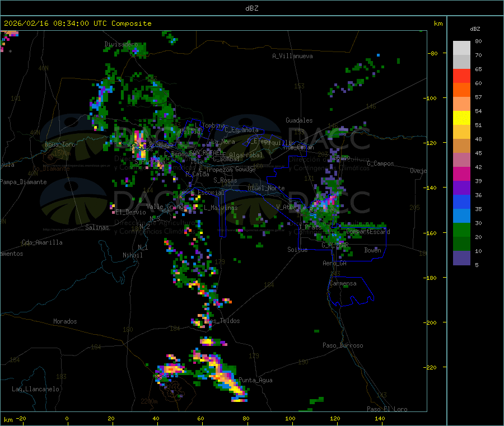
Task: Click the dBZ title at the top
Action: (x=251, y=8)
